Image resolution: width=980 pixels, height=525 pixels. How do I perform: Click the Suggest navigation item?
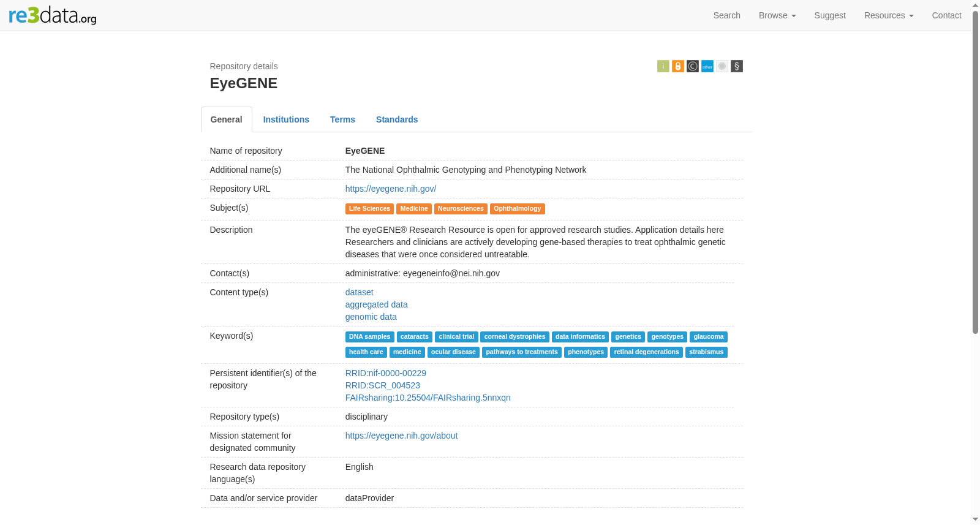(x=830, y=15)
